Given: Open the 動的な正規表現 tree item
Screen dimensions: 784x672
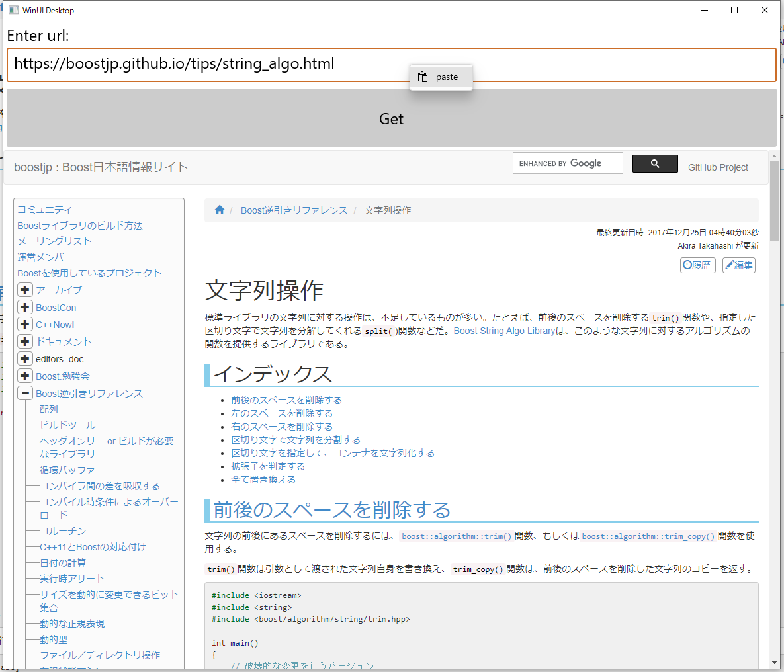Looking at the screenshot, I should click(x=73, y=624).
